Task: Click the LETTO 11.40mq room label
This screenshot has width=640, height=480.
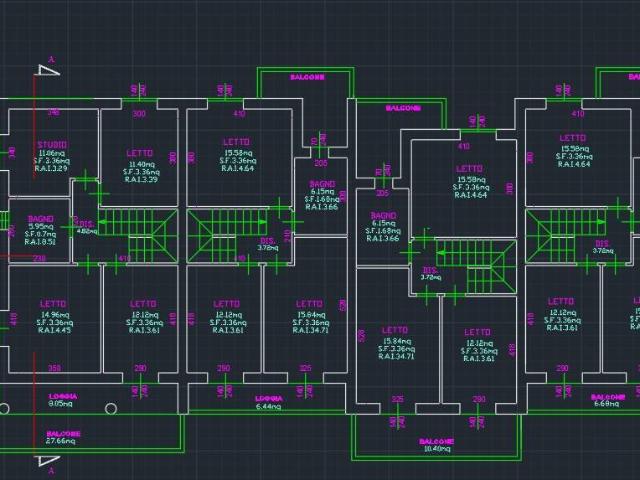Action: [140, 166]
